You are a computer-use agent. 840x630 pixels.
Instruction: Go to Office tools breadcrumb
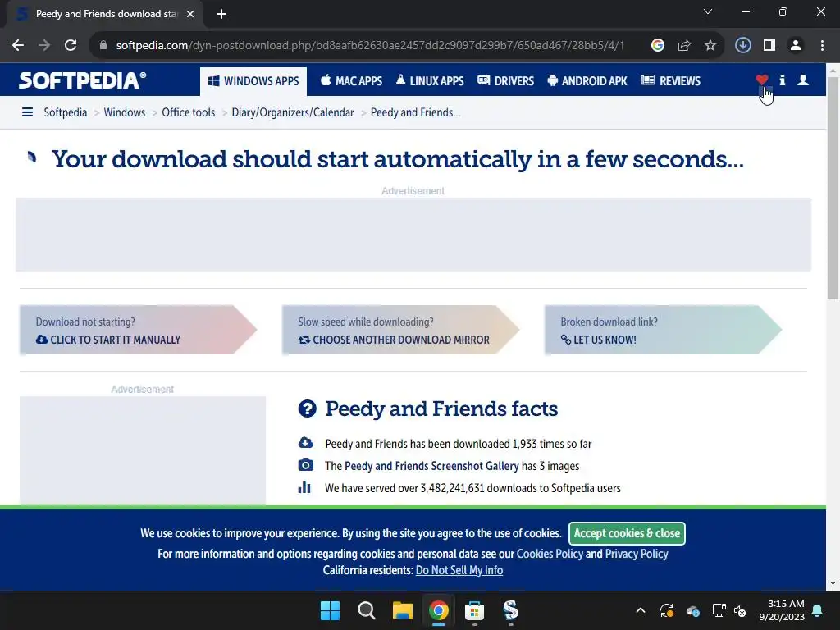(189, 112)
